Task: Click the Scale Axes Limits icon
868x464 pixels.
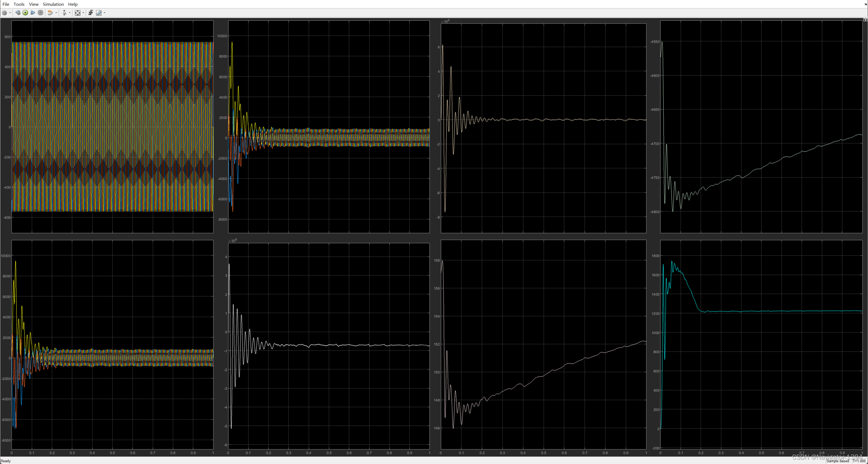Action: (78, 13)
